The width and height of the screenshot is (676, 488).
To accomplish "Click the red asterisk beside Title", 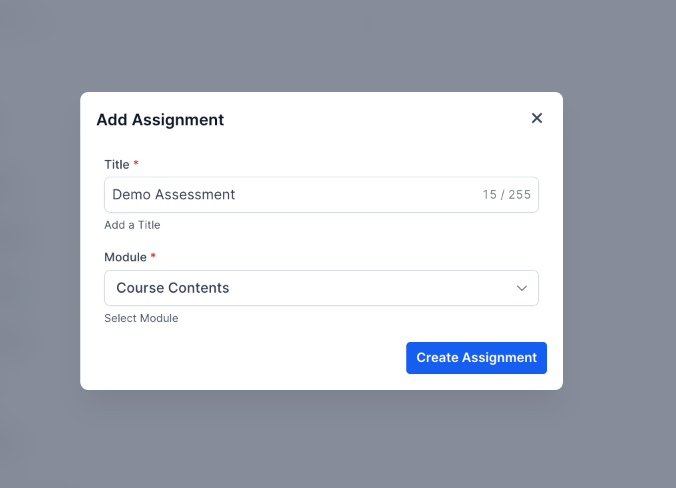I will [136, 163].
